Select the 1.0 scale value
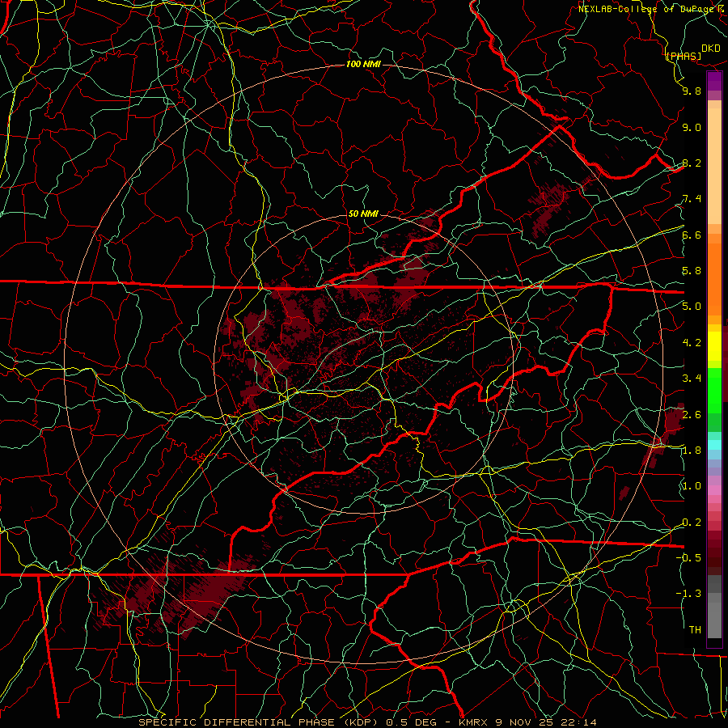The height and width of the screenshot is (728, 728). pos(692,486)
